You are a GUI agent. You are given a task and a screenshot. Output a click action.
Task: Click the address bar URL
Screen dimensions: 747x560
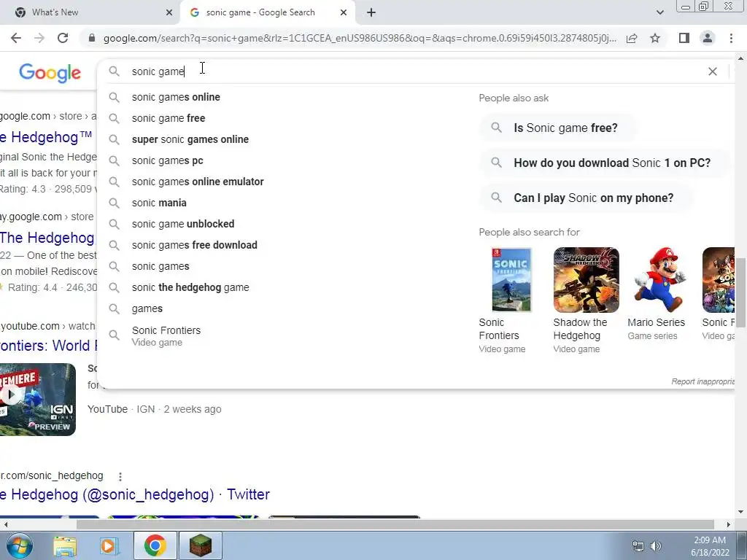point(360,38)
